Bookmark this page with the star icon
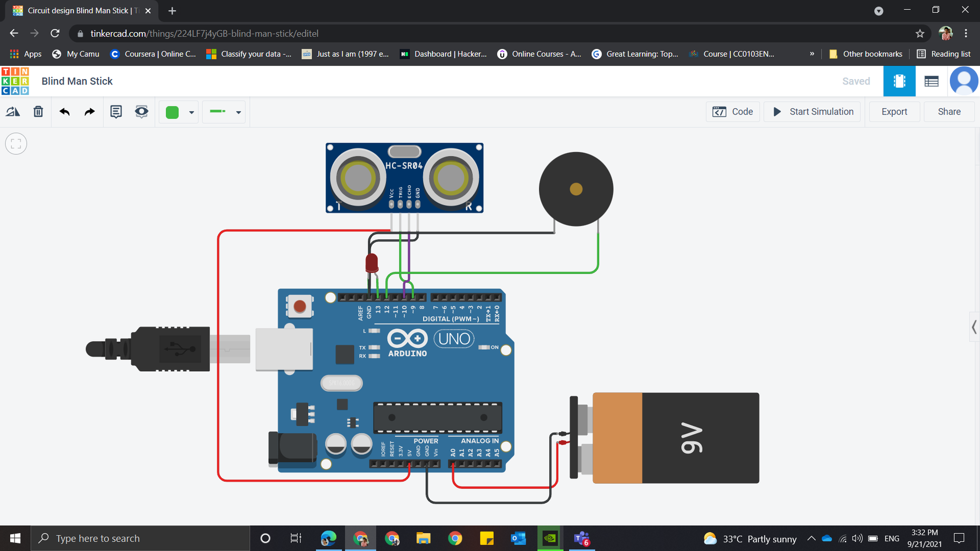The image size is (980, 551). pyautogui.click(x=920, y=33)
